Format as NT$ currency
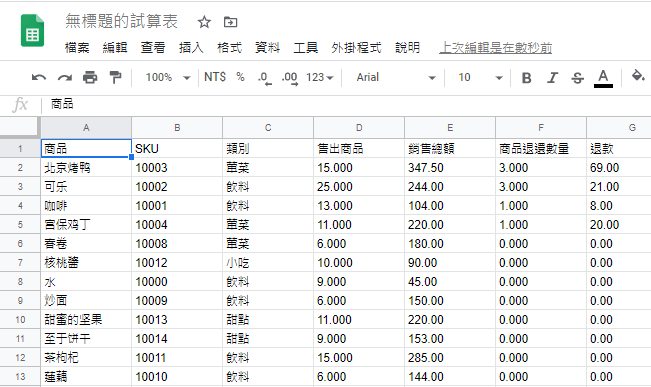Viewport: 651px width, 387px height. point(215,77)
